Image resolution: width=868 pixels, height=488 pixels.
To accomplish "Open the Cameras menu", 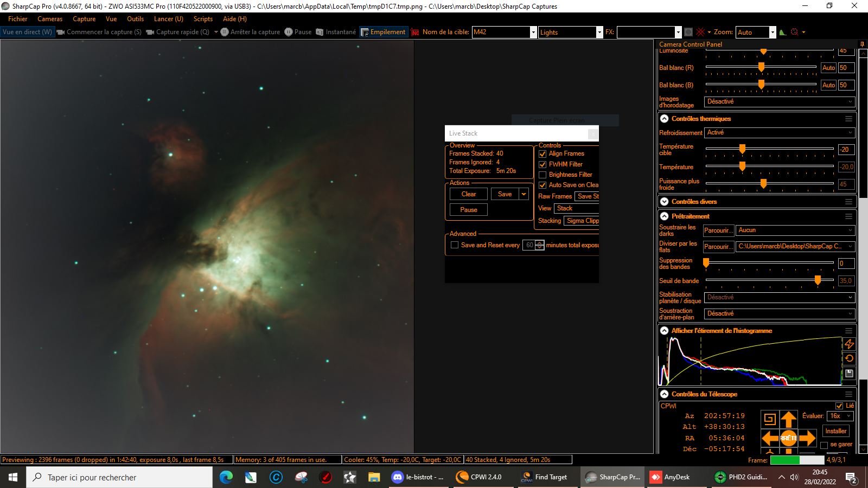I will 50,18.
